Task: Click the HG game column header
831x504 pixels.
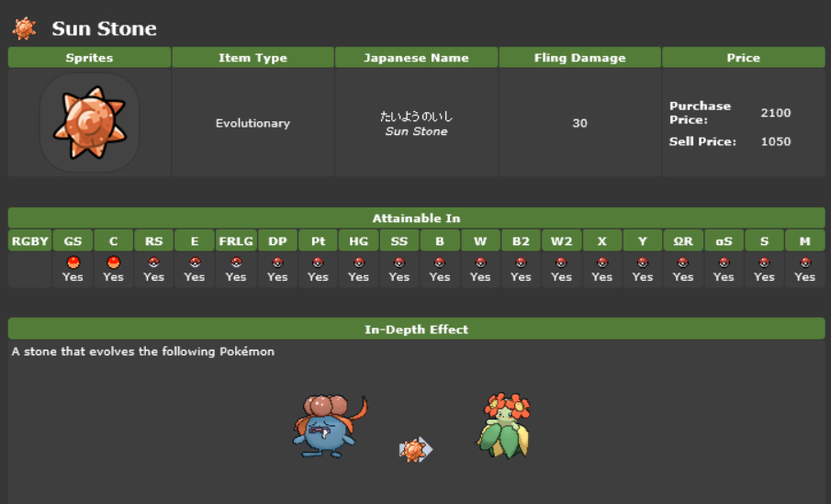Action: [358, 241]
